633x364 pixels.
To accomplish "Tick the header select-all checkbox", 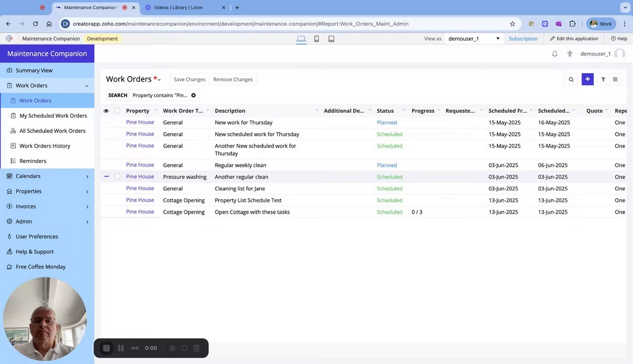I will 117,111.
